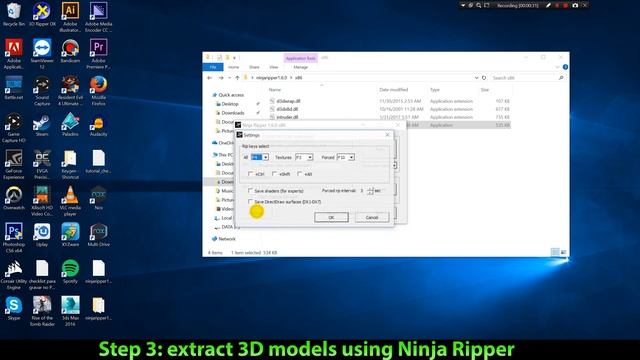Open Adobe Media Encoder desktop icon
The height and width of the screenshot is (360, 640).
pos(98,17)
